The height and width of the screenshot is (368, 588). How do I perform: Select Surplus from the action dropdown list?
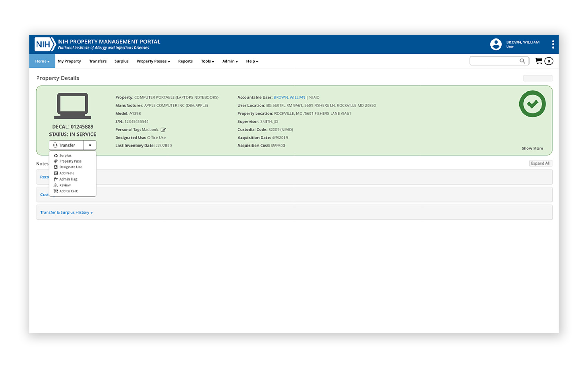(x=65, y=156)
